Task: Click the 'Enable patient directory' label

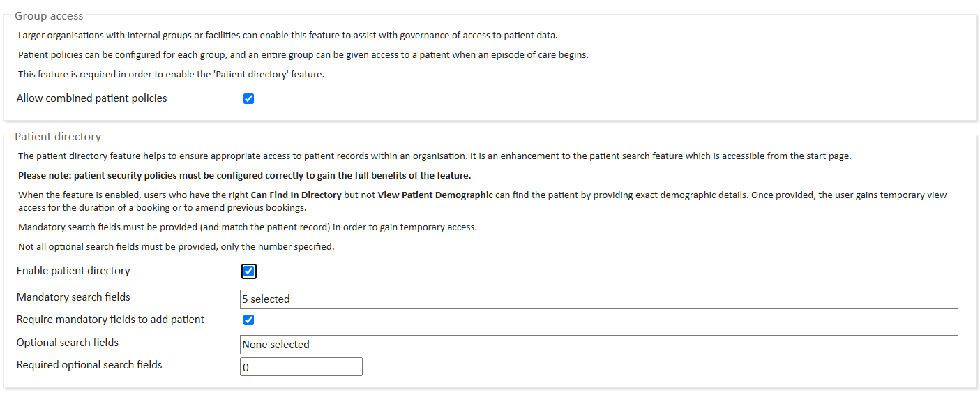Action: point(73,271)
